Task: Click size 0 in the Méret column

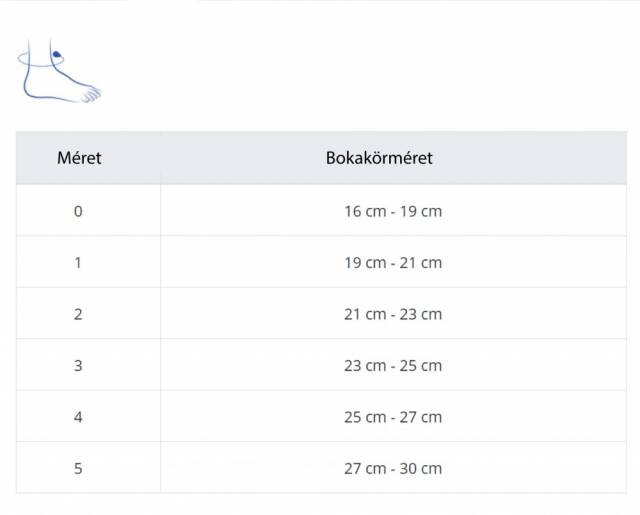Action: point(78,211)
